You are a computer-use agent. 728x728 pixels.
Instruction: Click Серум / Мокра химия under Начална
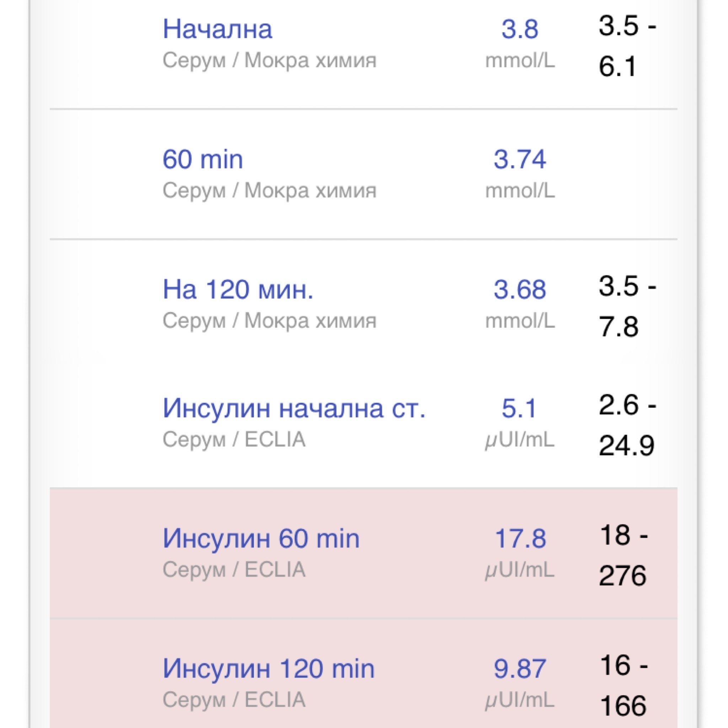[x=269, y=60]
